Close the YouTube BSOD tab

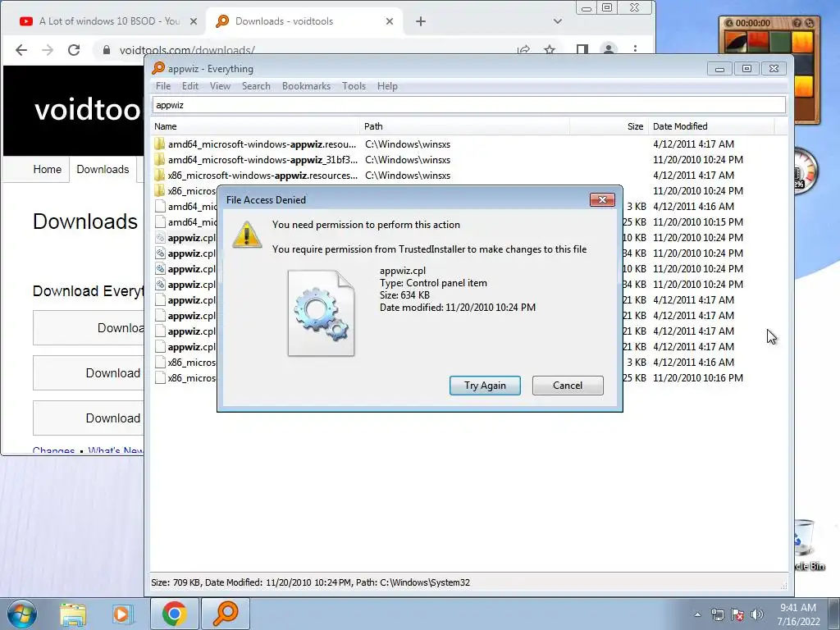(194, 21)
